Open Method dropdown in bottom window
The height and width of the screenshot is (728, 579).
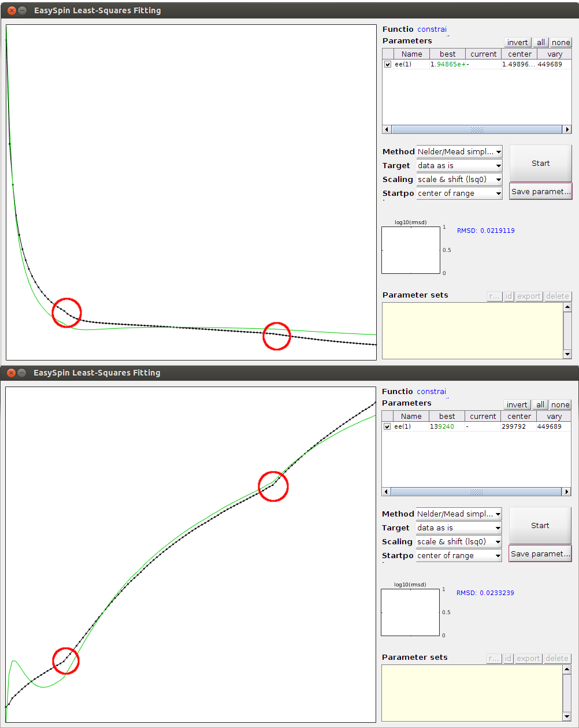click(459, 514)
